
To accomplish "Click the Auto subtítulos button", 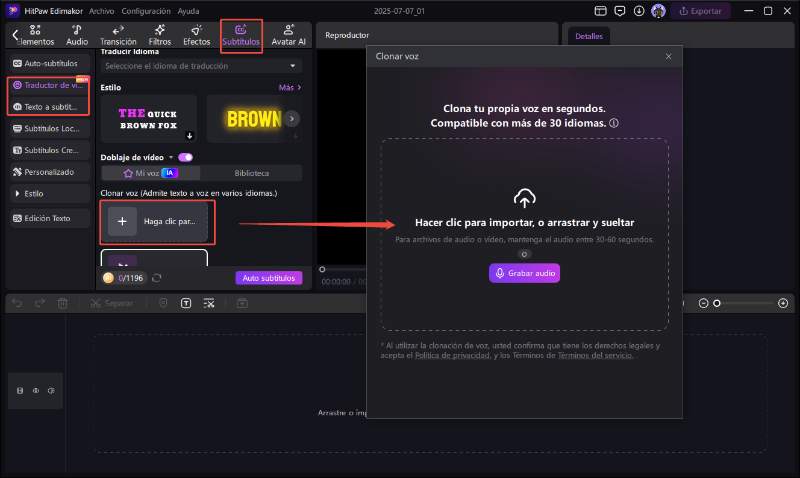I will coord(269,278).
